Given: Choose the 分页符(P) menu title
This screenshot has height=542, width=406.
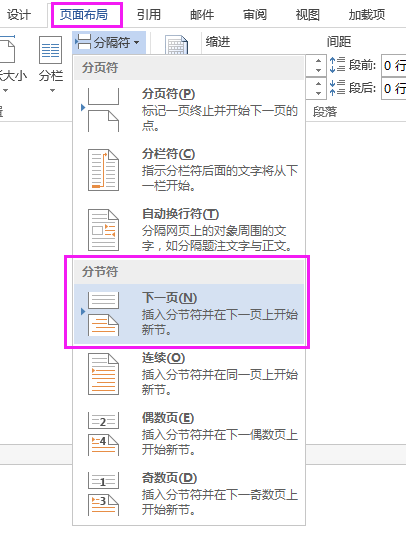Looking at the screenshot, I should pos(169,94).
